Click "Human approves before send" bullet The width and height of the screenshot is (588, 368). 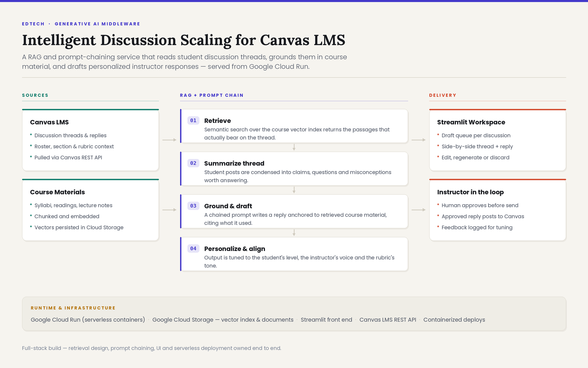(480, 205)
